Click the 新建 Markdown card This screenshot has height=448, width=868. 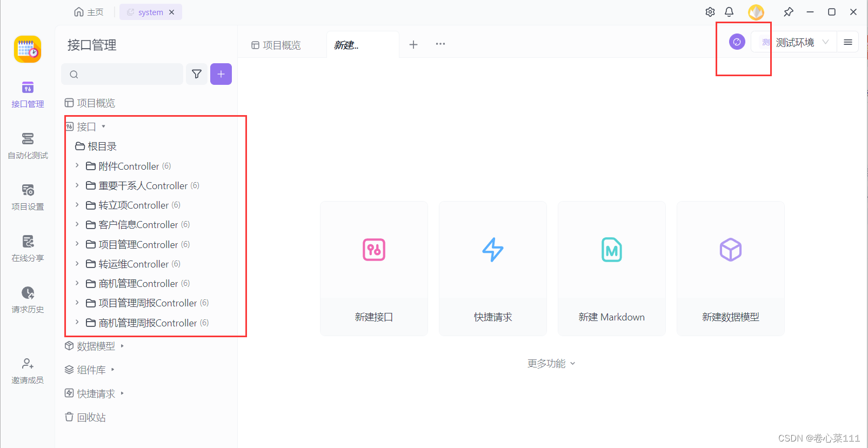point(612,269)
